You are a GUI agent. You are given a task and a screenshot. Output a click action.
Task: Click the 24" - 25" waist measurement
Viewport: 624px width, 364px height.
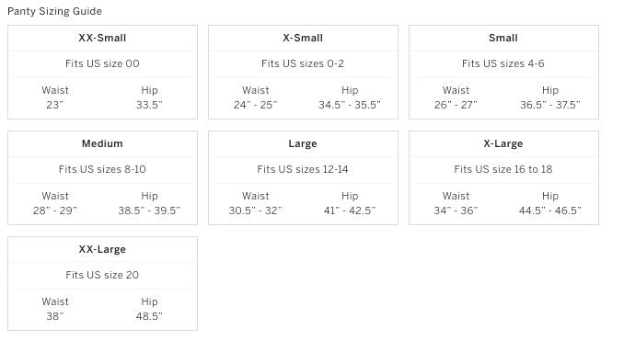coord(256,105)
